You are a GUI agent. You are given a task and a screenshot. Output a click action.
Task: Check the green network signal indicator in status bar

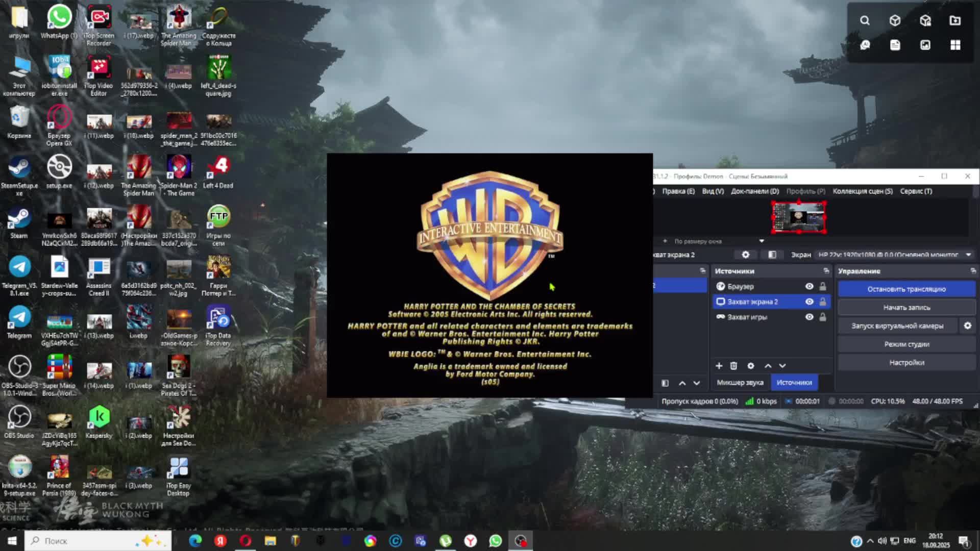point(749,402)
